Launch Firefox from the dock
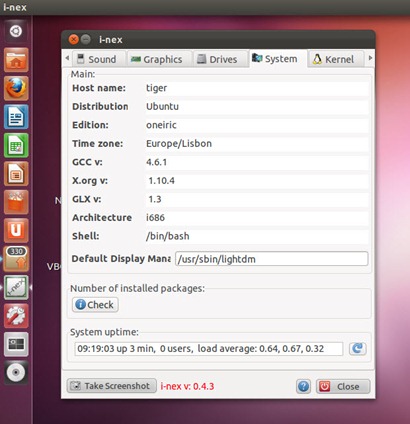 16,88
